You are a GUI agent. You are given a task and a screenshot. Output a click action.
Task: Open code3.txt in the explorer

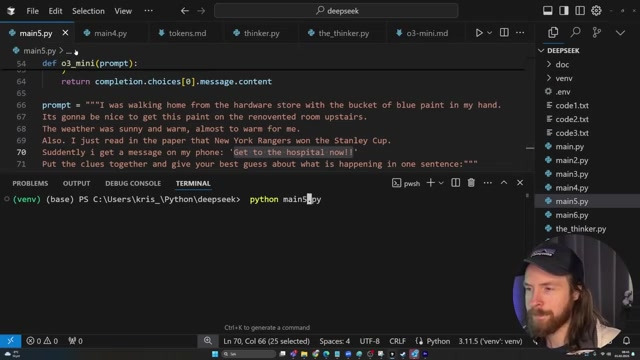click(572, 133)
